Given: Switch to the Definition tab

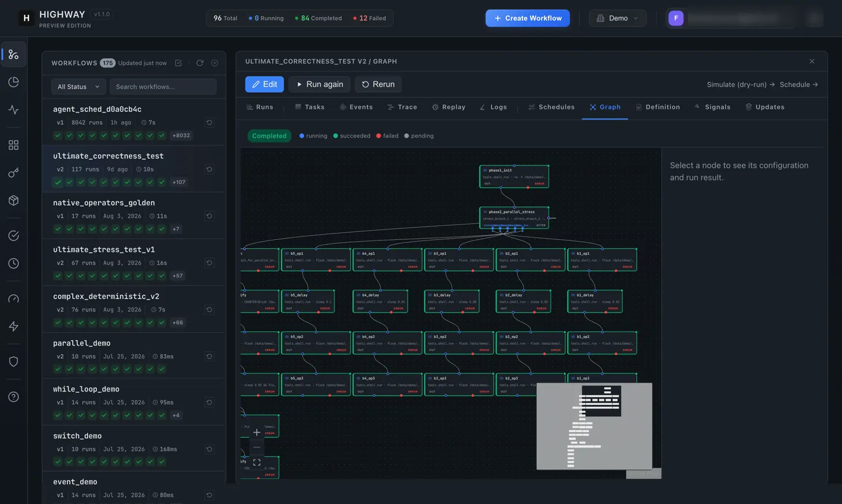Looking at the screenshot, I should [x=657, y=107].
